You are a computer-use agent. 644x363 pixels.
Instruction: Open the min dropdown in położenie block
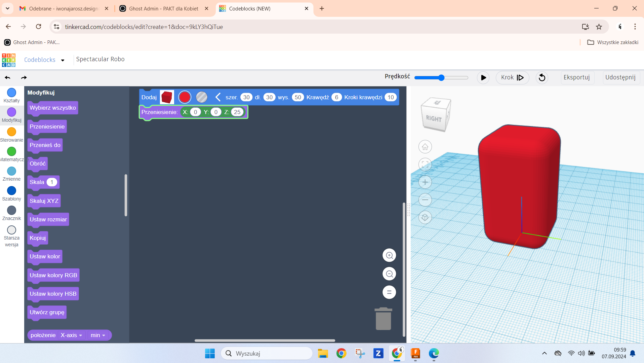[x=98, y=335]
